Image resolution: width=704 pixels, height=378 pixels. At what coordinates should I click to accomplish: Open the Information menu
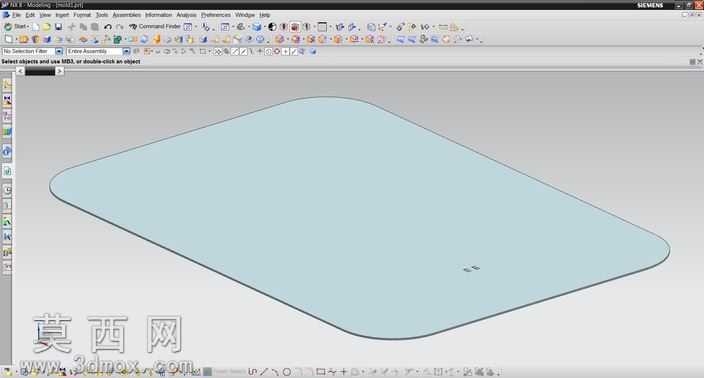158,15
